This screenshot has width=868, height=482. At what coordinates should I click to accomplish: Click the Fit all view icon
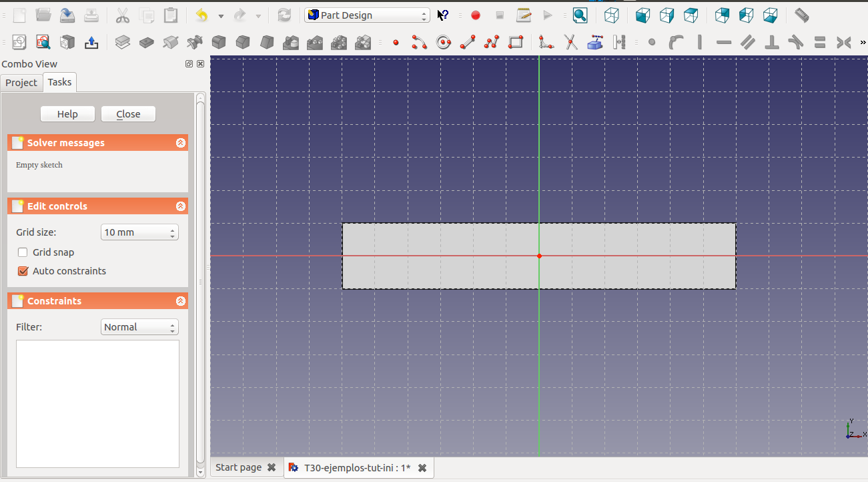coord(580,15)
